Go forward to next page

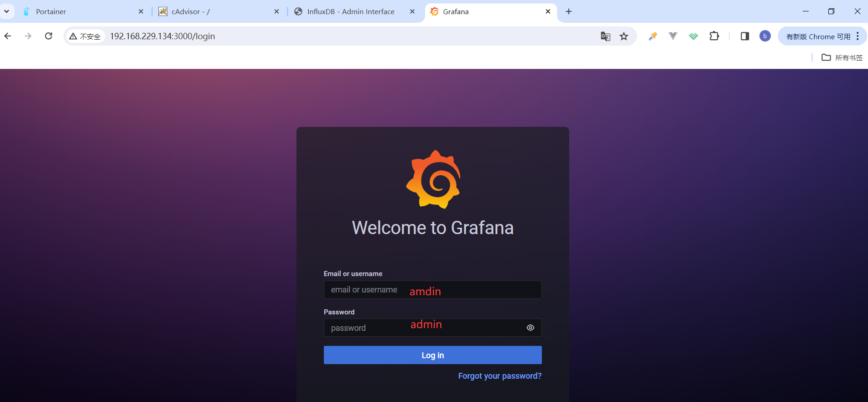click(x=28, y=36)
